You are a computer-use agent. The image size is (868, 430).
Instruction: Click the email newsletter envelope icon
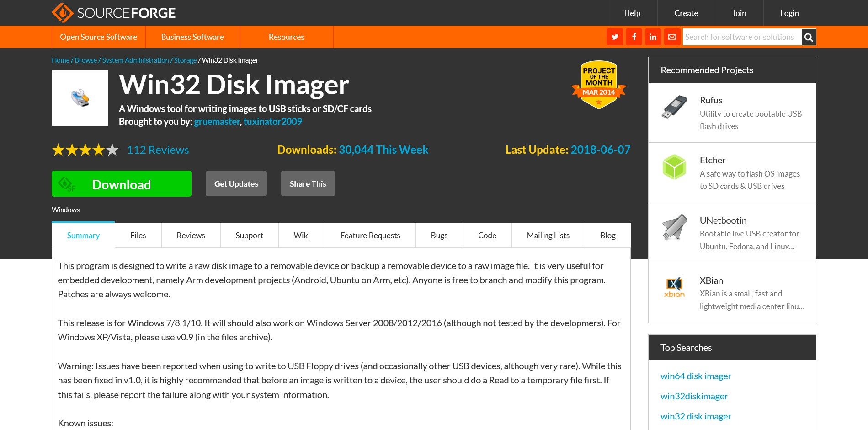(x=672, y=37)
